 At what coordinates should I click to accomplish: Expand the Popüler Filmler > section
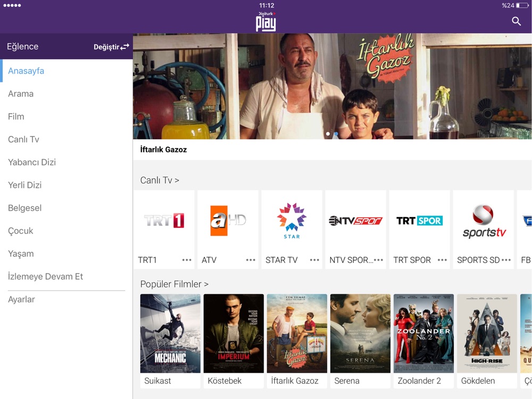[x=174, y=284]
